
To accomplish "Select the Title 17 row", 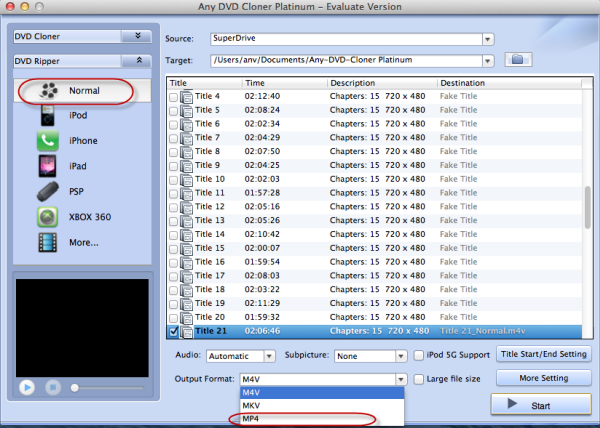I will click(x=375, y=276).
